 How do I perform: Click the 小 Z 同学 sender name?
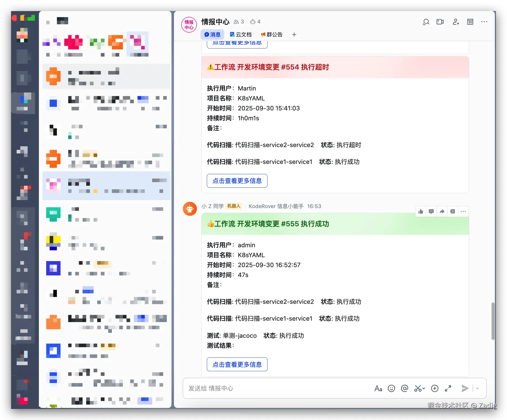212,206
